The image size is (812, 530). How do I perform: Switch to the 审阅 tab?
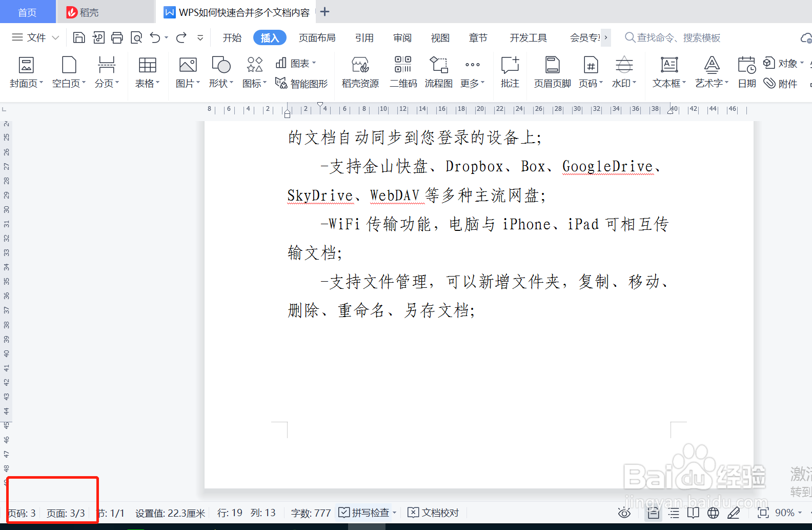(x=402, y=37)
